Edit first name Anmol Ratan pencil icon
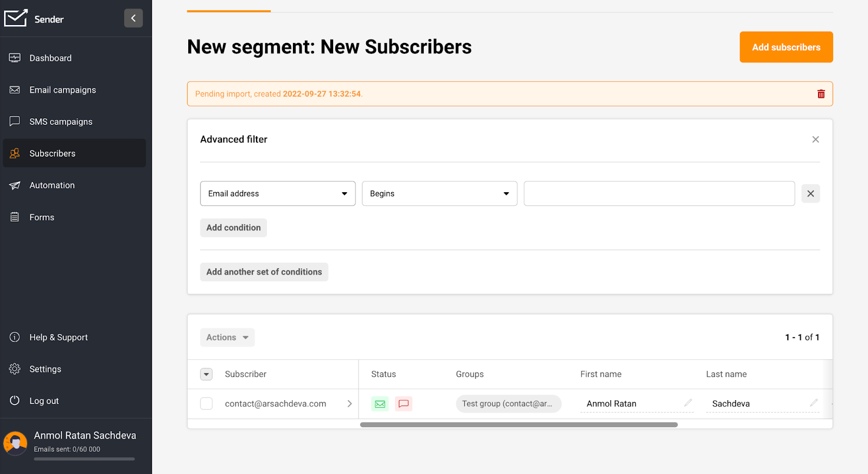This screenshot has width=868, height=474. point(688,403)
